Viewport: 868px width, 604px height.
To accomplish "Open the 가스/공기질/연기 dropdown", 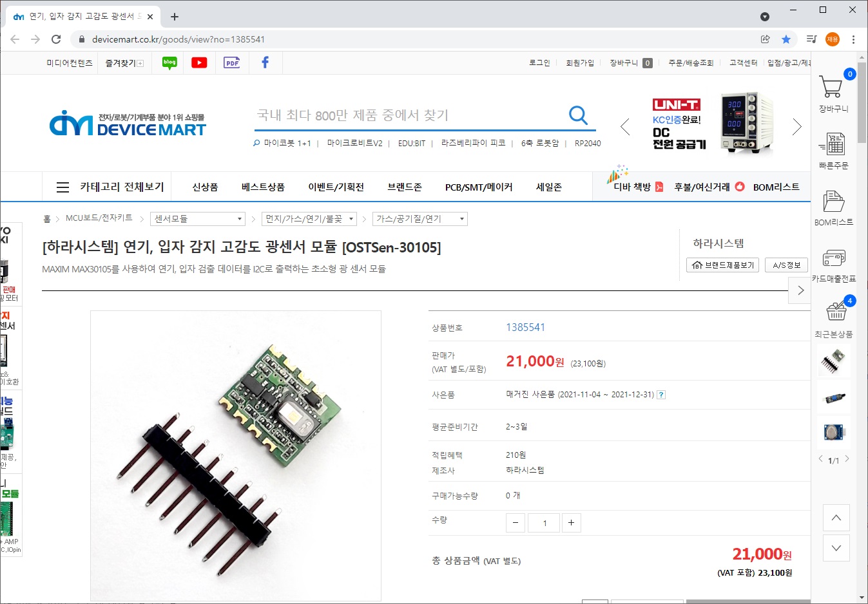I will [x=420, y=219].
